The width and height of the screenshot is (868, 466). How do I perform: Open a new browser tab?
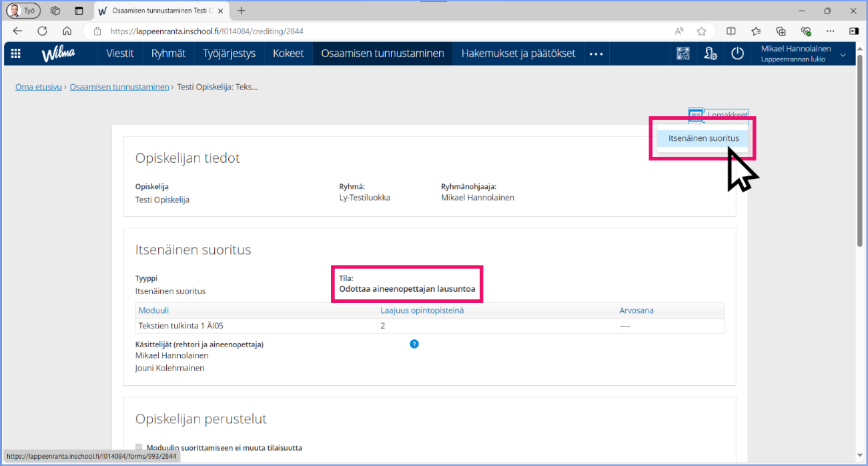tap(242, 11)
